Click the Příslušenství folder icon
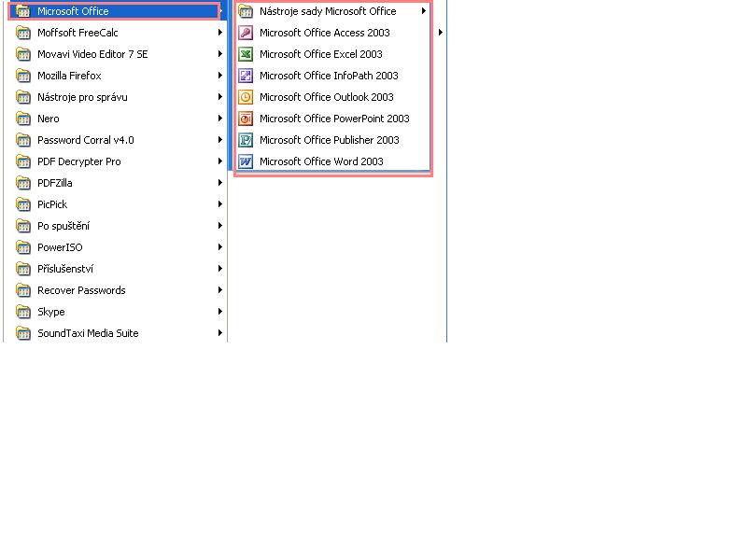747x560 pixels. [22, 269]
